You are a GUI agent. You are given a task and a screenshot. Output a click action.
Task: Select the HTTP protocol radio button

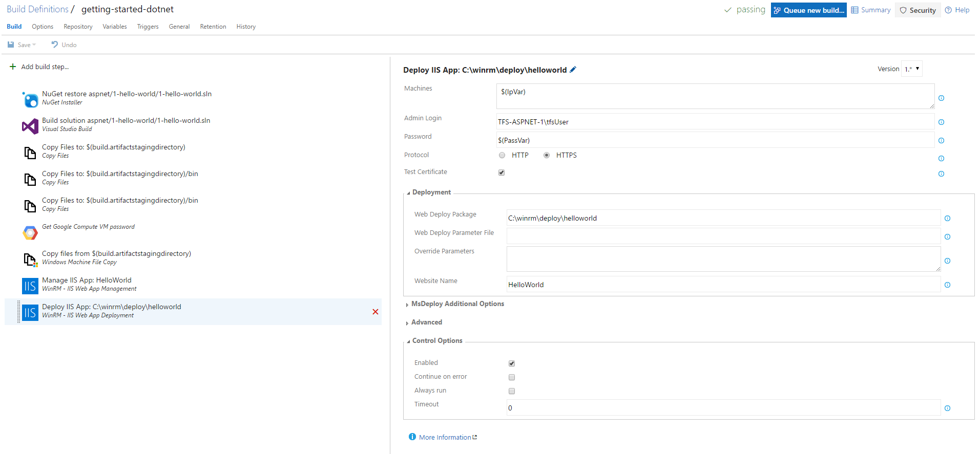point(502,155)
